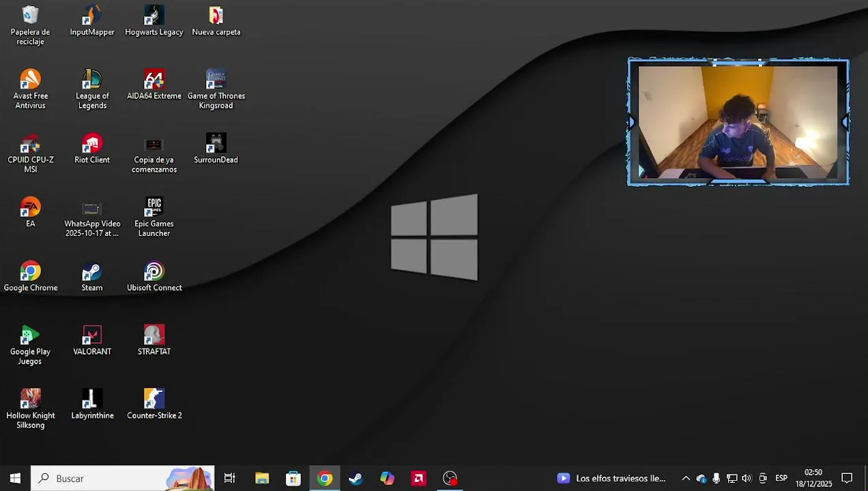
Task: Click the Buscar taskbar search box
Action: (123, 478)
